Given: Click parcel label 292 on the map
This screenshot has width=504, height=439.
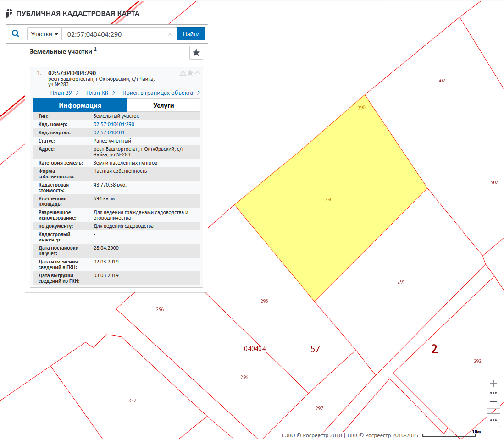Looking at the screenshot, I should click(x=478, y=361).
